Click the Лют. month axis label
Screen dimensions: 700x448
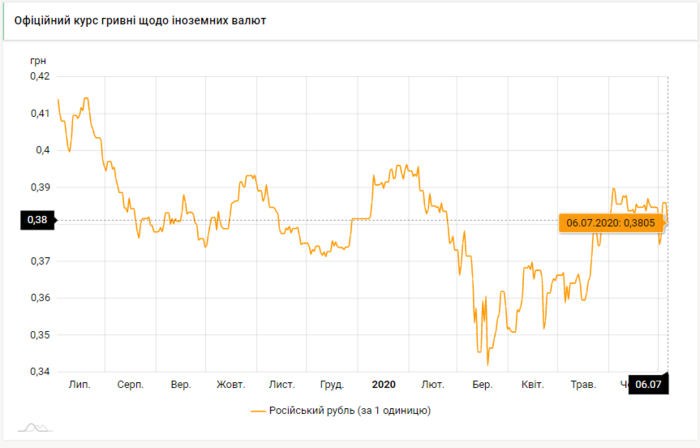433,384
